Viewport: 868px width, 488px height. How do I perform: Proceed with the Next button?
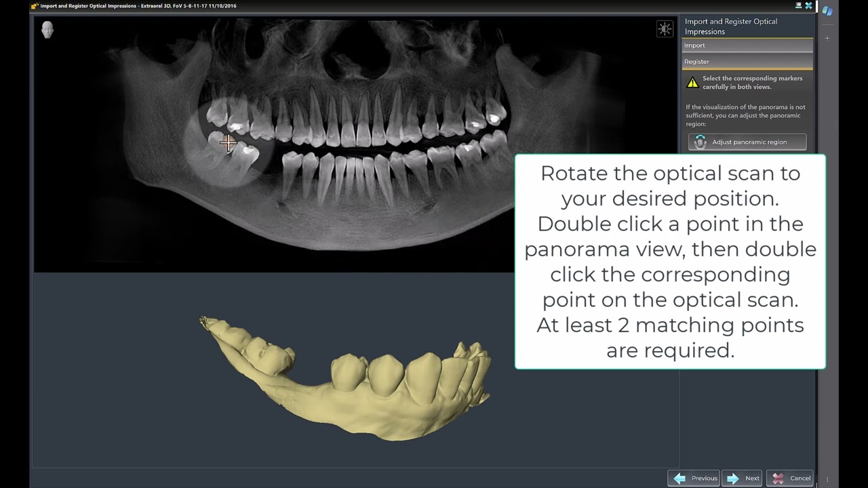[x=742, y=478]
